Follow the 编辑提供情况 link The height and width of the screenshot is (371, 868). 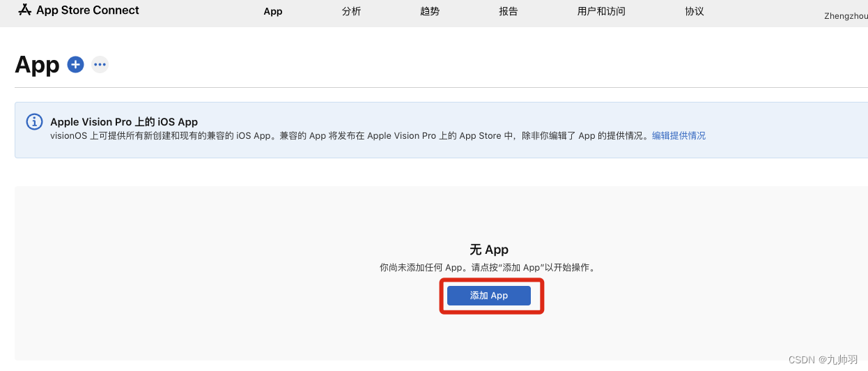[x=679, y=136]
